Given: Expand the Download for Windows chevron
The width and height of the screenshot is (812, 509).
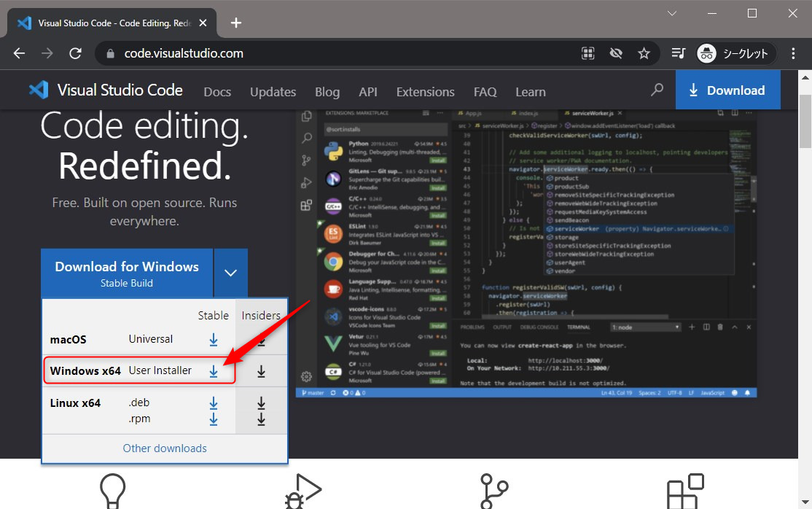Looking at the screenshot, I should click(x=230, y=272).
